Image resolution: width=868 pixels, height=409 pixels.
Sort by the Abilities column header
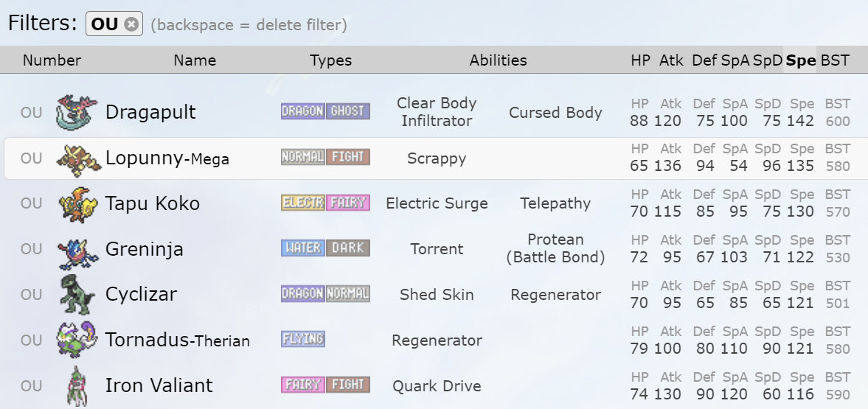point(498,60)
